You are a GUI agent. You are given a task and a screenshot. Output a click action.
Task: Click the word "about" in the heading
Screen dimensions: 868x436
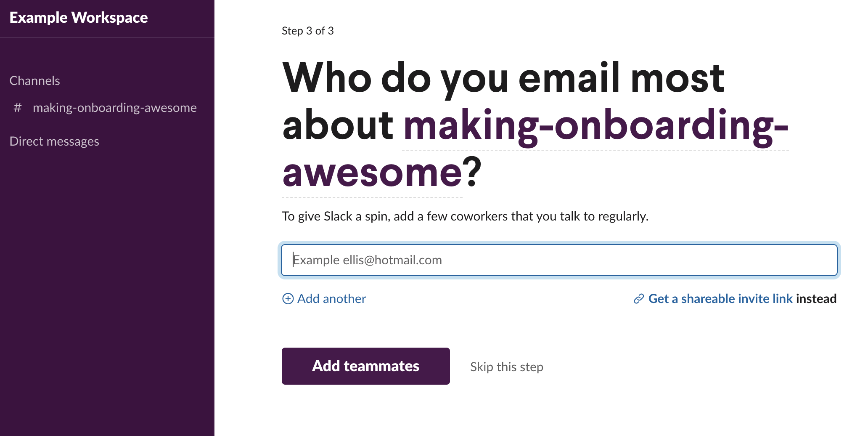pos(338,125)
